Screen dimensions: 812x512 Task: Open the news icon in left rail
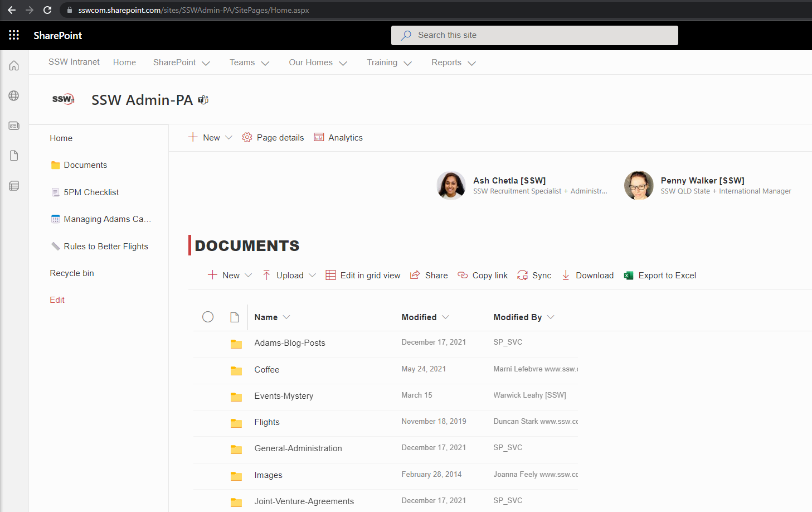pyautogui.click(x=14, y=126)
